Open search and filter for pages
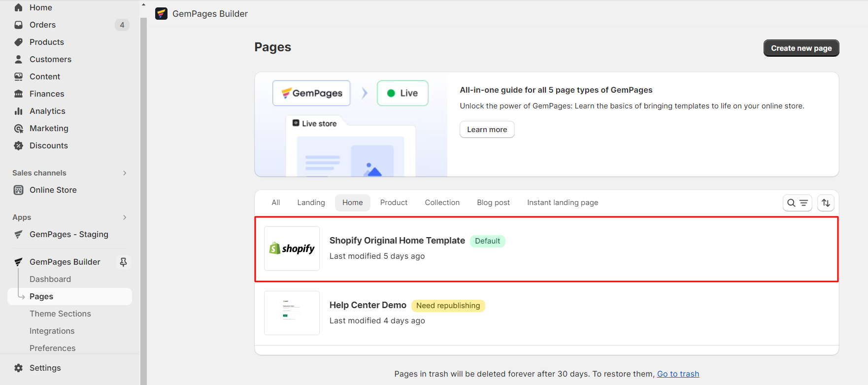868x385 pixels. point(797,203)
